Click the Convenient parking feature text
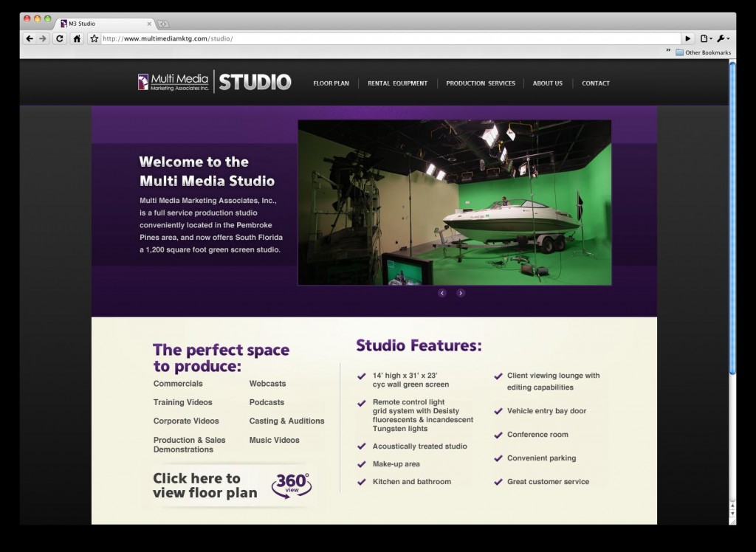The image size is (756, 552). pyautogui.click(x=541, y=458)
